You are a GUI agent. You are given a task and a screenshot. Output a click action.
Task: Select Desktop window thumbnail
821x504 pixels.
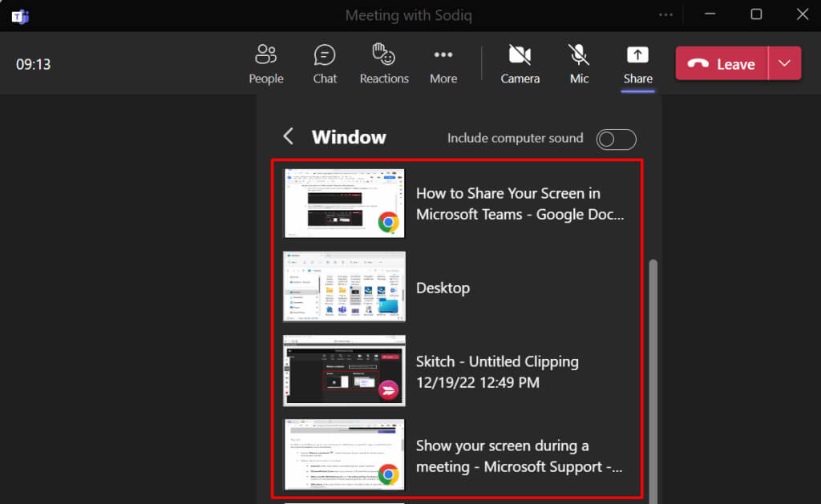coord(344,286)
